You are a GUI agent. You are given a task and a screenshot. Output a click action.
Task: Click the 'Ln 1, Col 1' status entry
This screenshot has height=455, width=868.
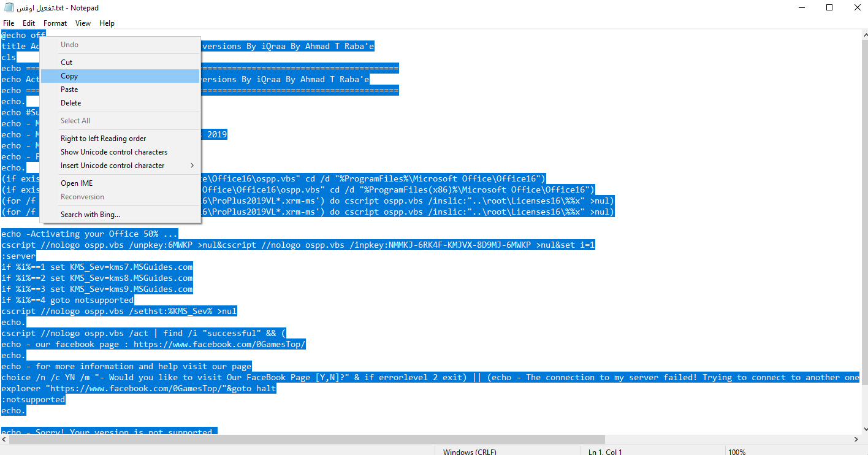pyautogui.click(x=605, y=452)
